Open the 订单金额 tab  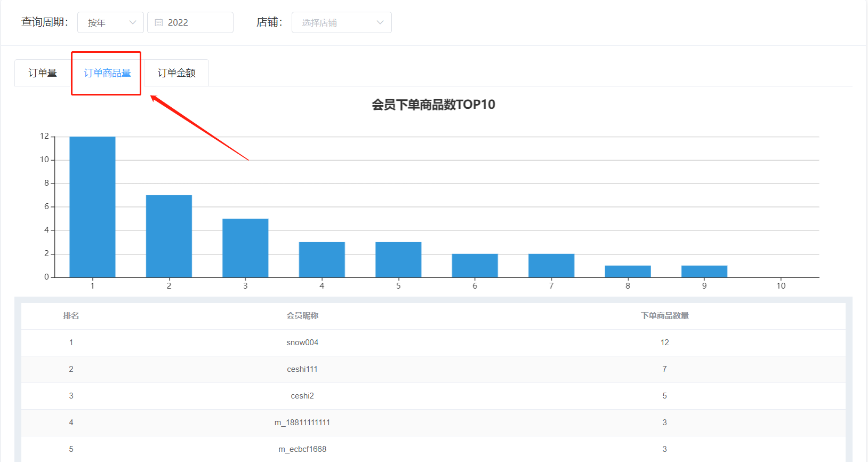pos(176,73)
